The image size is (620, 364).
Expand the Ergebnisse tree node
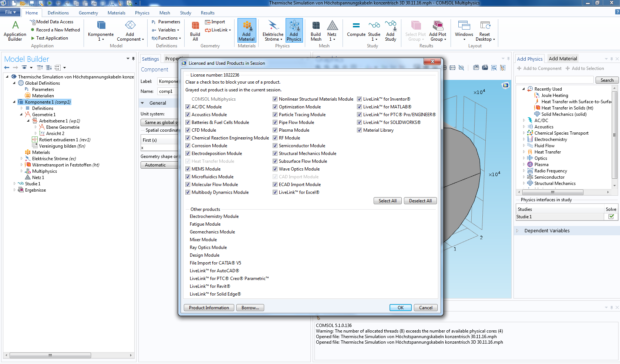click(14, 190)
